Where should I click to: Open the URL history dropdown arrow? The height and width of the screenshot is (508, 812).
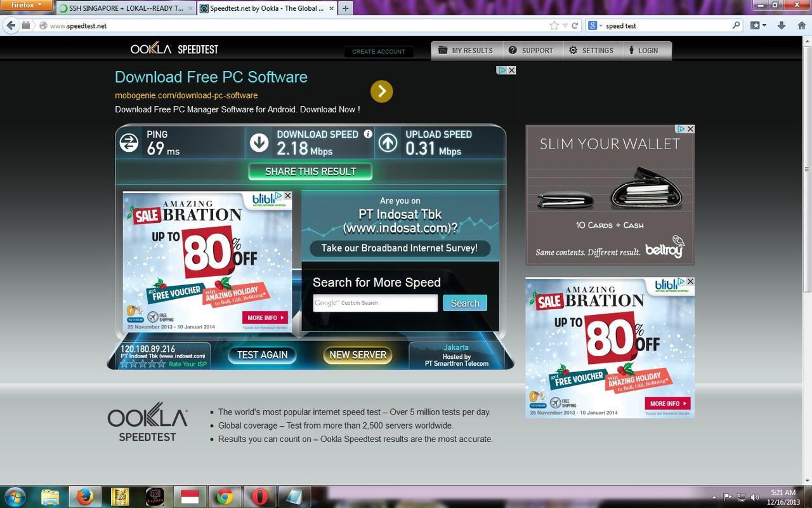565,25
